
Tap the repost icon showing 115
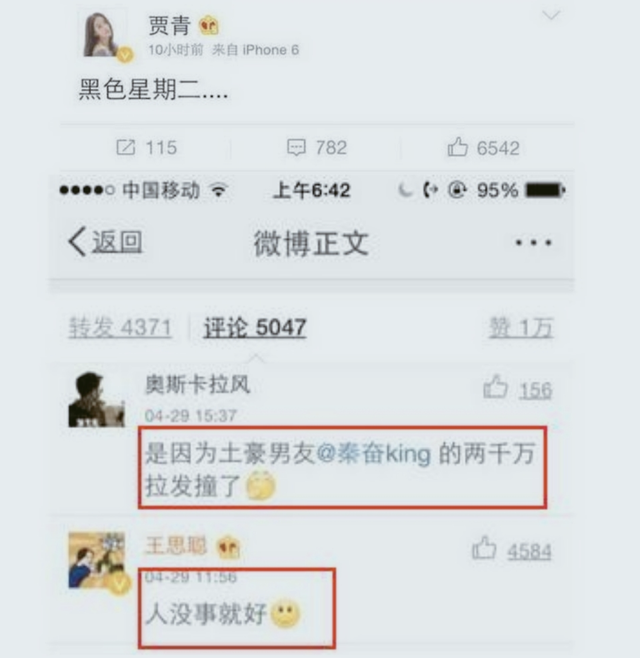tap(125, 148)
